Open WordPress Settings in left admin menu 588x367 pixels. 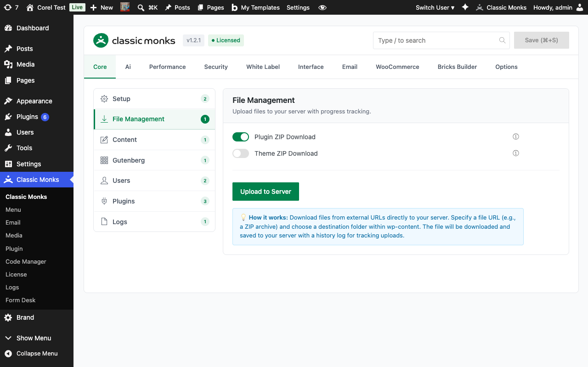tap(37, 164)
